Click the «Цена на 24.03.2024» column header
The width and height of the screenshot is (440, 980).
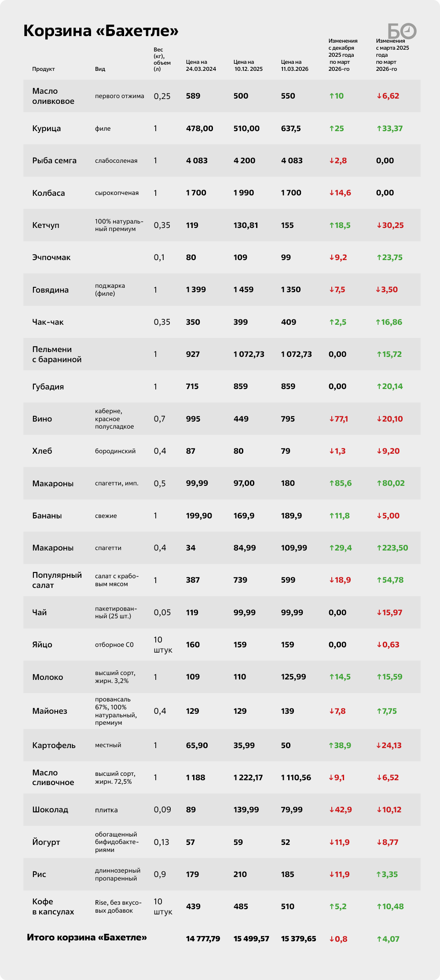click(x=201, y=66)
